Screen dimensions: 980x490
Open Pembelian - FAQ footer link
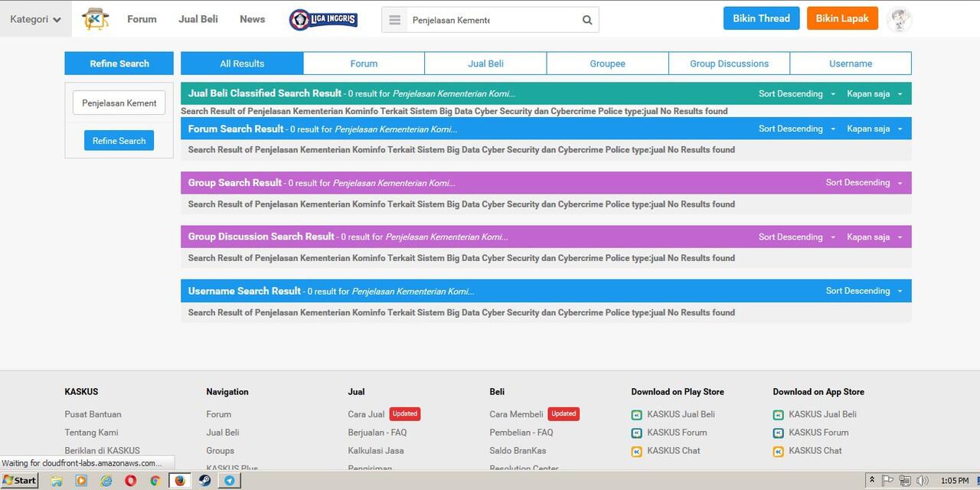click(x=521, y=433)
